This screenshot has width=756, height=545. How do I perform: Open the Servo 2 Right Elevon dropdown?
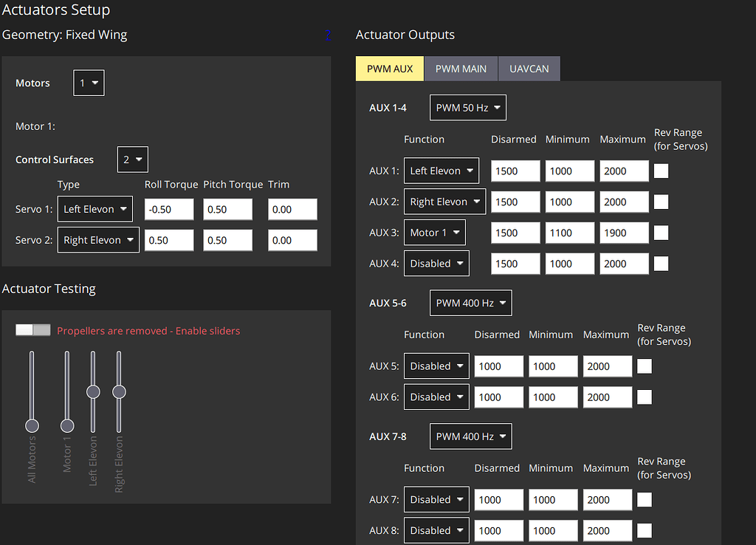98,239
